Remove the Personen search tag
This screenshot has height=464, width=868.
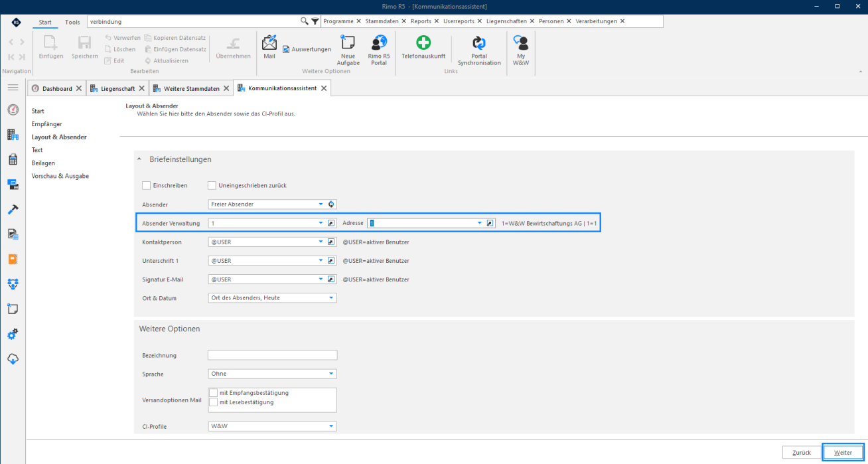[569, 21]
